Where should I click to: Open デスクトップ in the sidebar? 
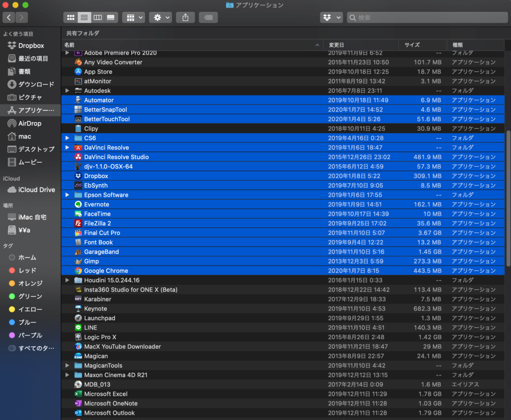pyautogui.click(x=30, y=149)
